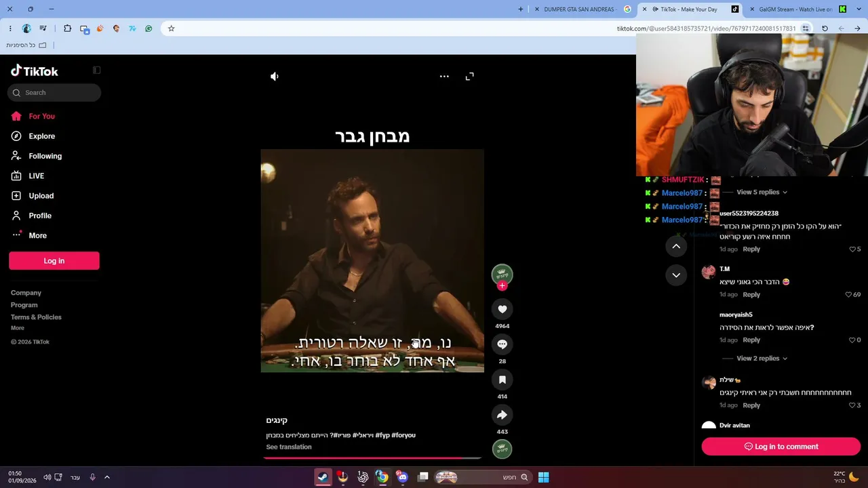Open Chrome extensions puzzle icon
This screenshot has height=488, width=868.
pyautogui.click(x=67, y=28)
